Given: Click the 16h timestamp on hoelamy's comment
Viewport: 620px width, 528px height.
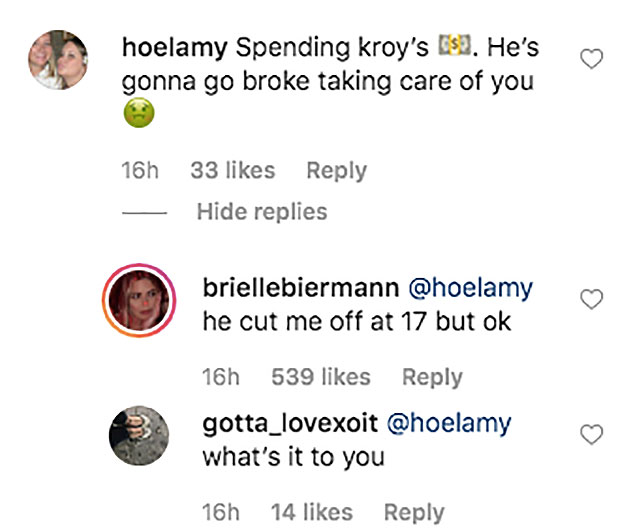Looking at the screenshot, I should click(x=140, y=171).
